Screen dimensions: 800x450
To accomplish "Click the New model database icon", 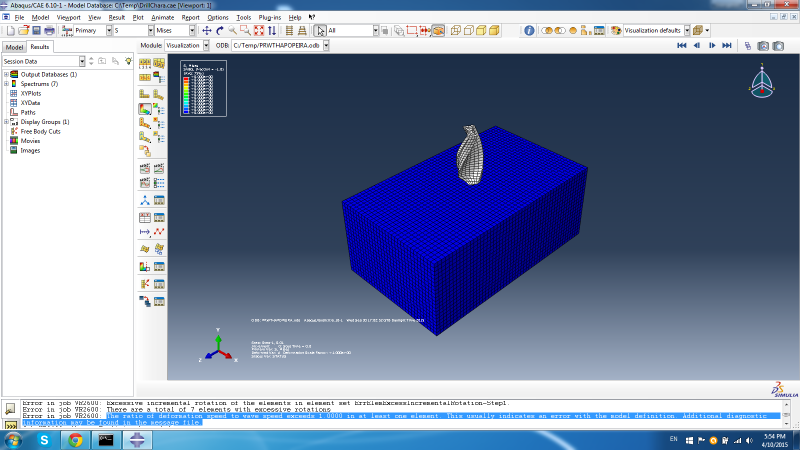I will tap(11, 31).
